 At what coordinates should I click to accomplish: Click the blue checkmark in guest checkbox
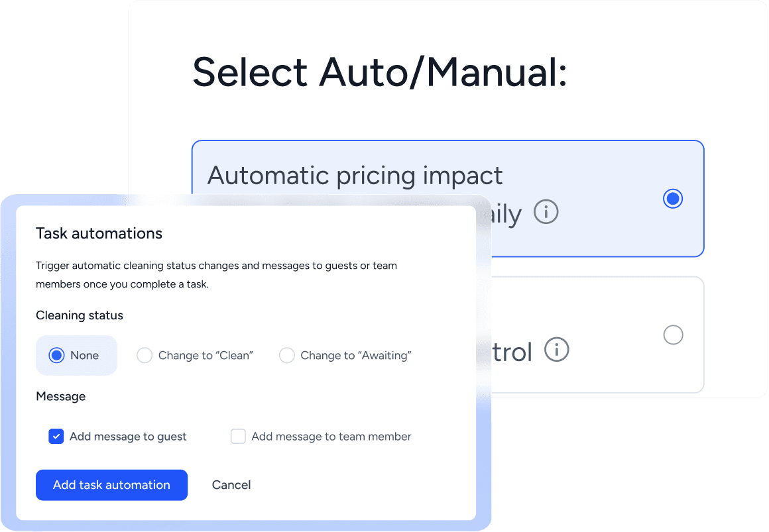point(56,436)
